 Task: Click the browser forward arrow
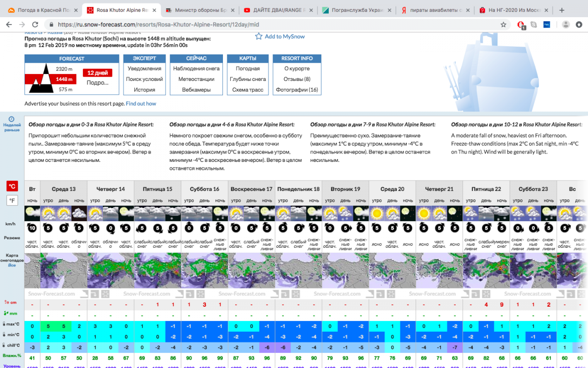pyautogui.click(x=23, y=24)
